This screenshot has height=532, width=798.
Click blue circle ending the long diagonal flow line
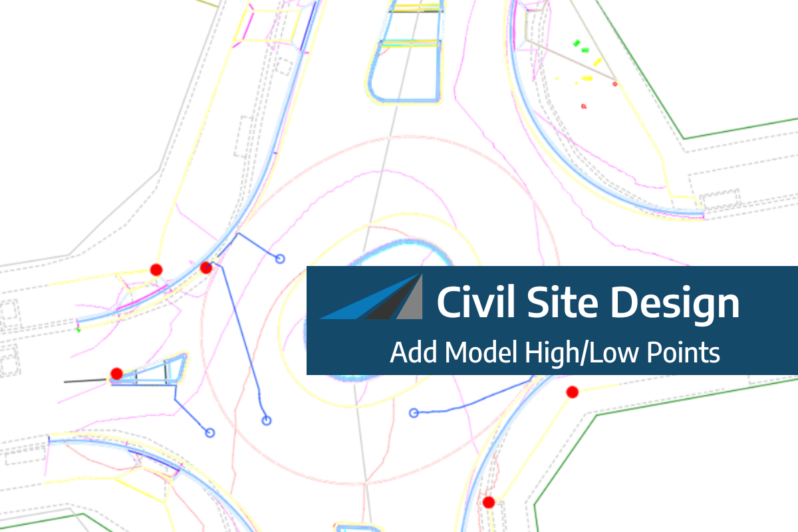[267, 420]
